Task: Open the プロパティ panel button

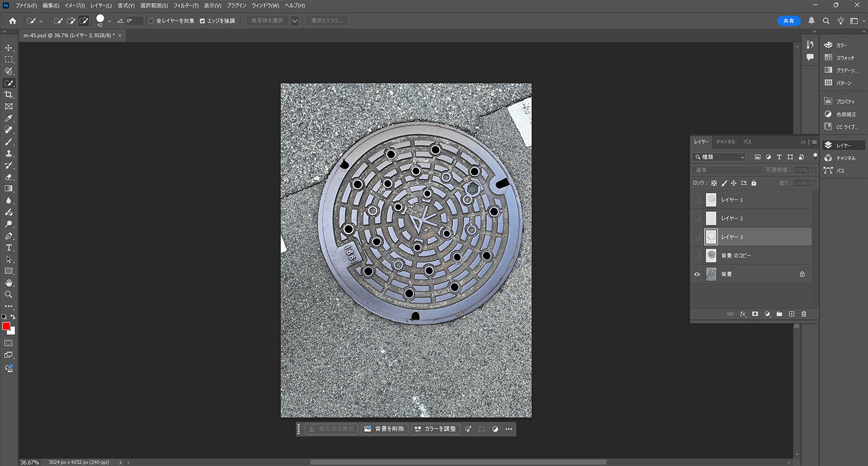Action: [844, 101]
